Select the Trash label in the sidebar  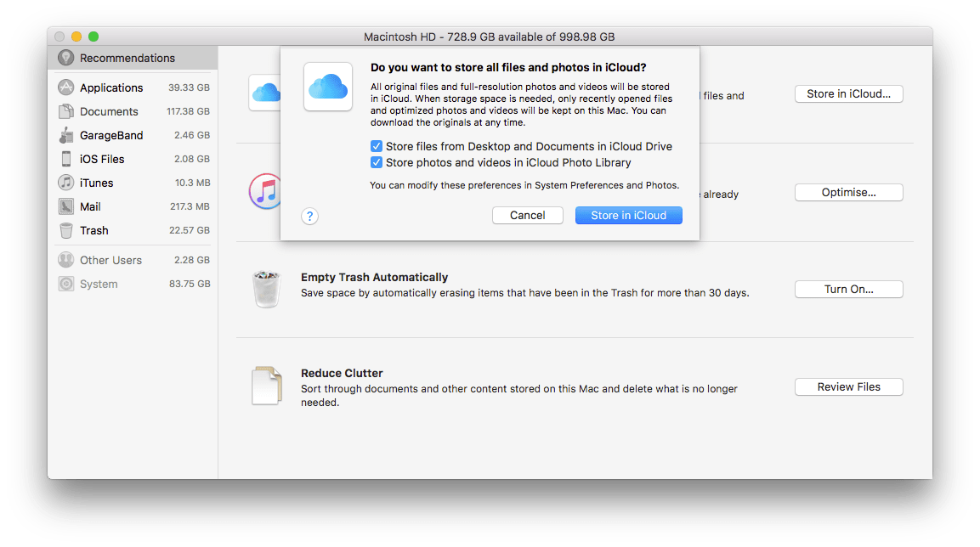click(93, 230)
